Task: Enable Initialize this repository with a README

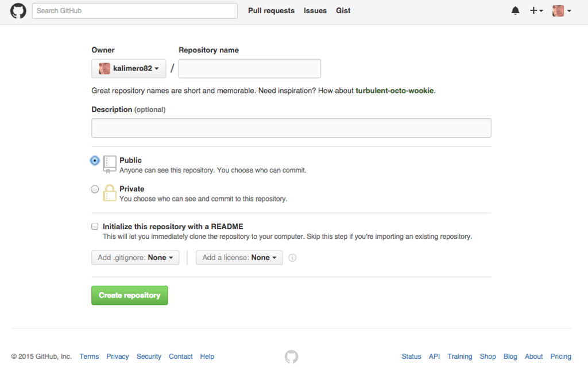Action: click(95, 226)
